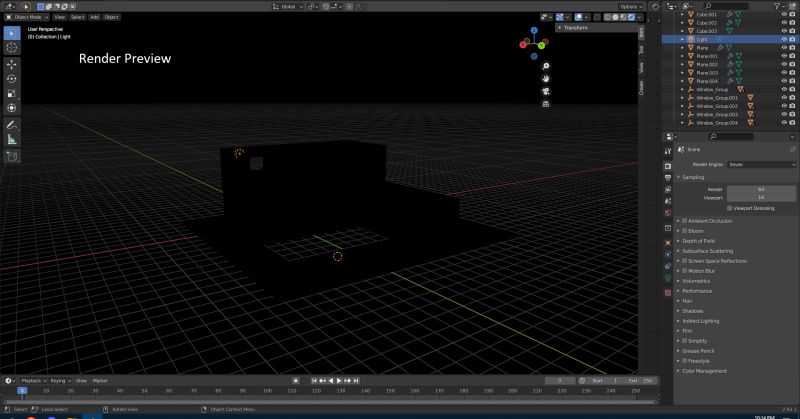Screen dimensions: 800x419
Task: Expand the Color Management panel
Action: (x=704, y=371)
